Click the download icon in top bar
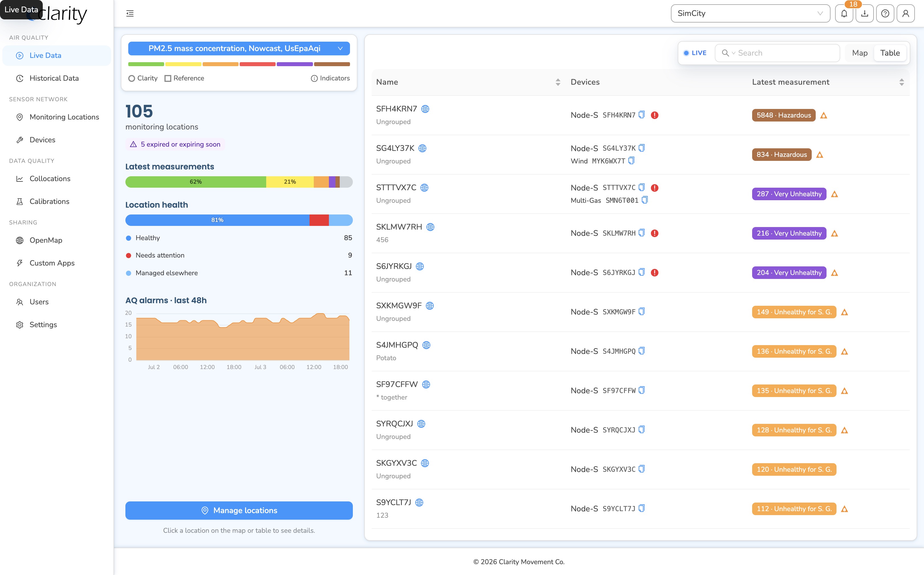The image size is (924, 575). (x=864, y=14)
